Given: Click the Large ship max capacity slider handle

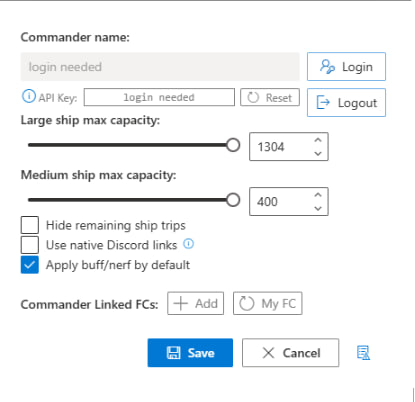Looking at the screenshot, I should (x=233, y=145).
